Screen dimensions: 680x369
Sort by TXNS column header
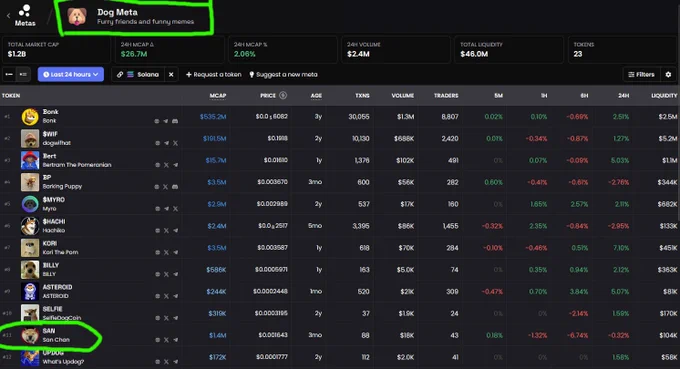coord(363,95)
